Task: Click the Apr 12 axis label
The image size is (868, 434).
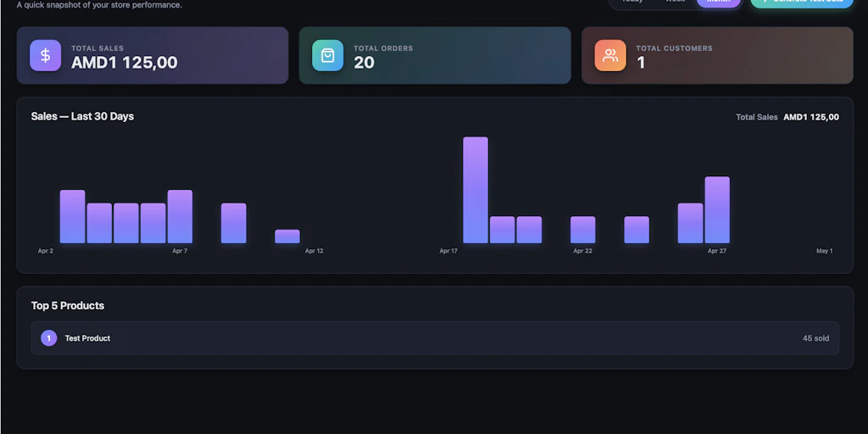Action: click(314, 251)
